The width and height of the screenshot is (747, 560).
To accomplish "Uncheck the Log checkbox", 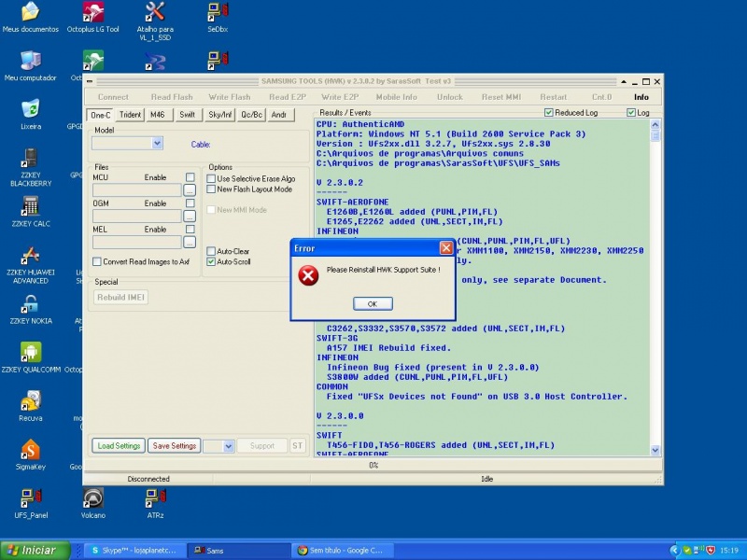I will coord(631,112).
